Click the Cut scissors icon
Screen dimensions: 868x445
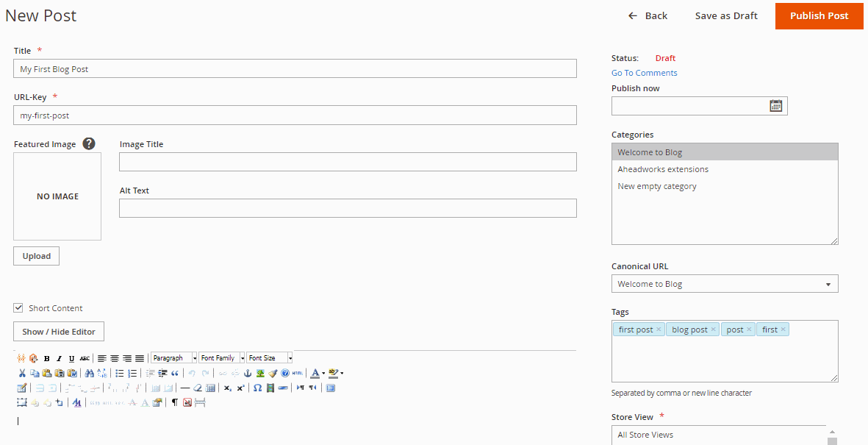pyautogui.click(x=21, y=373)
